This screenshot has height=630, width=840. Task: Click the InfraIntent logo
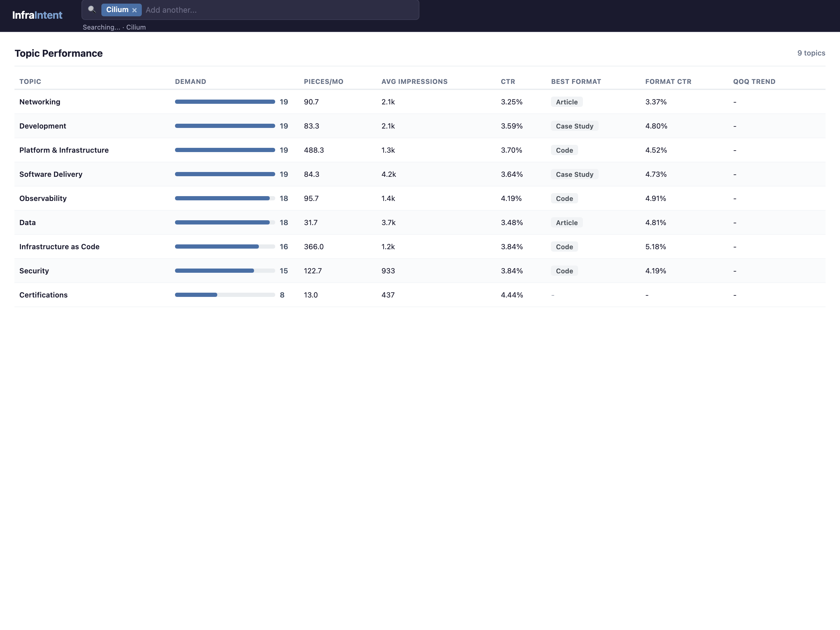point(37,15)
